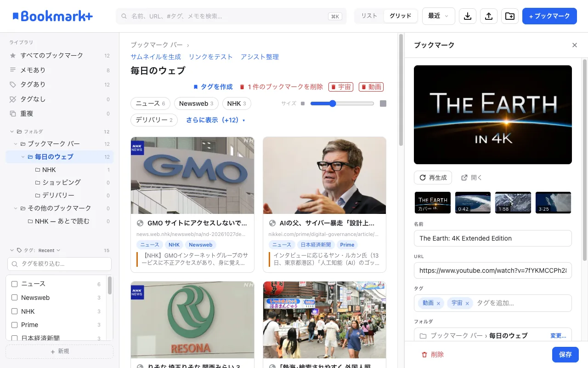Open the タグ Recent sort dropdown
The image size is (588, 368).
click(49, 251)
